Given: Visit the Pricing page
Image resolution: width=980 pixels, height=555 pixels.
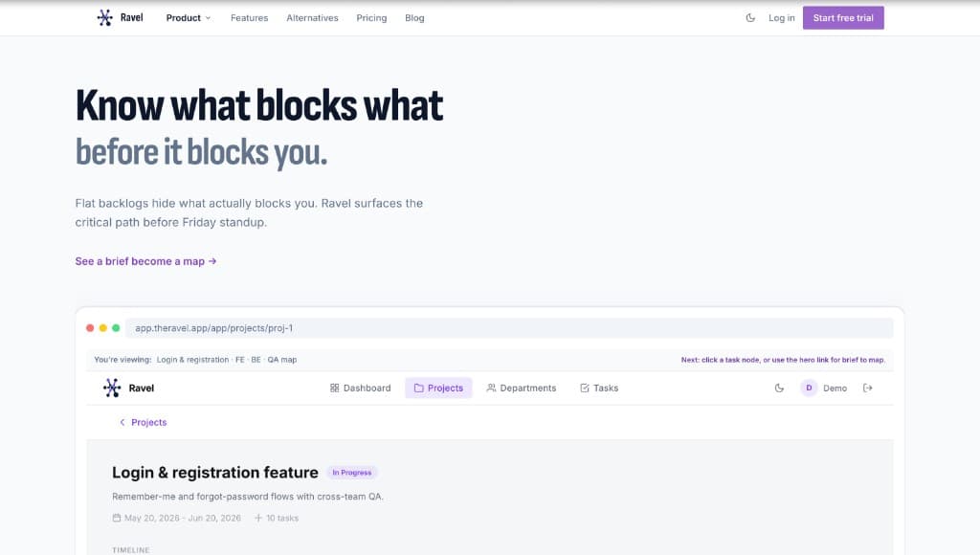Looking at the screenshot, I should tap(371, 18).
